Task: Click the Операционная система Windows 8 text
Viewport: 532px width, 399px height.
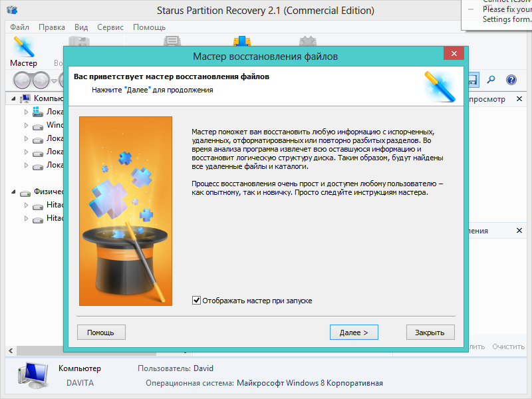Action: pos(264,383)
